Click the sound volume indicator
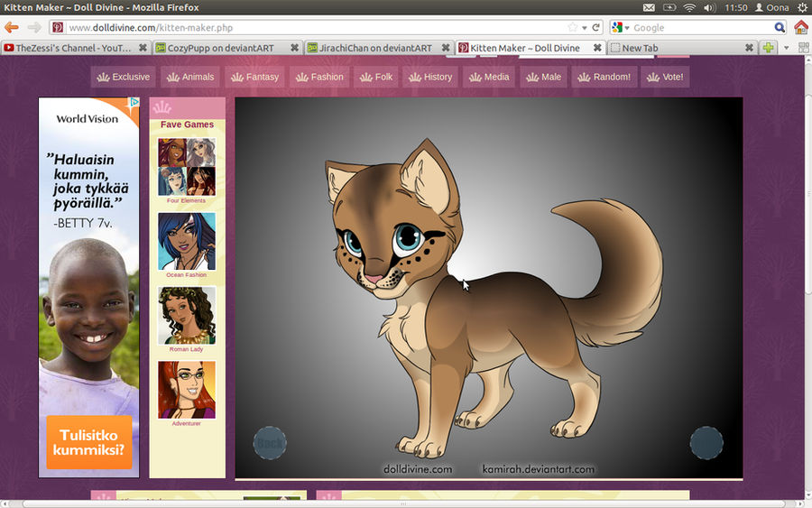812x508 pixels. pos(709,7)
